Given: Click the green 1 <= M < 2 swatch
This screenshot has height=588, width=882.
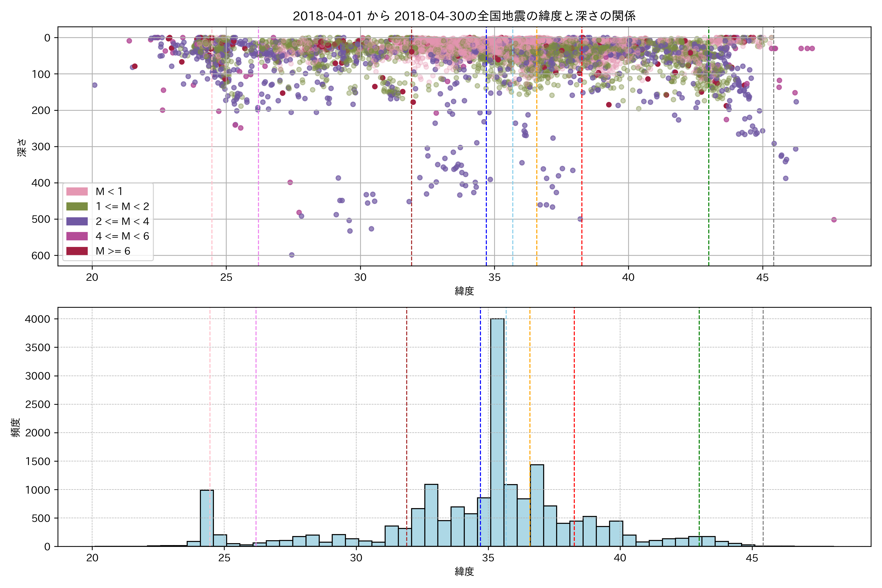Looking at the screenshot, I should (77, 207).
